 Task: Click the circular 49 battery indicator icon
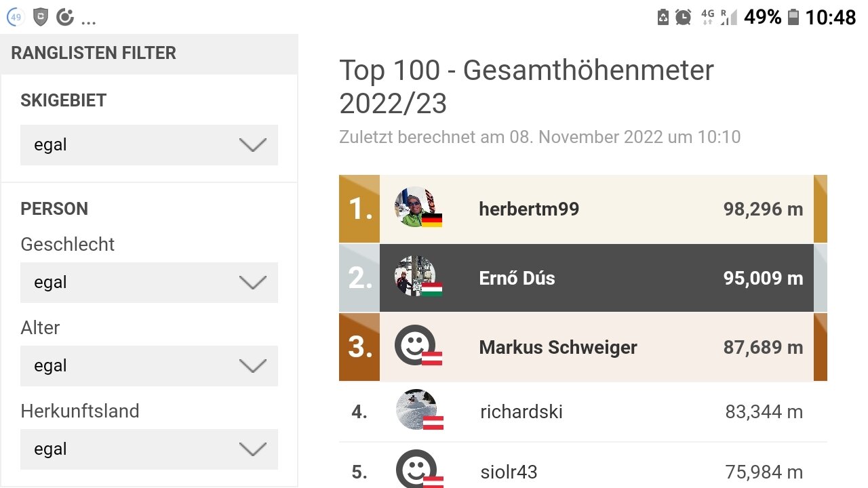[16, 17]
